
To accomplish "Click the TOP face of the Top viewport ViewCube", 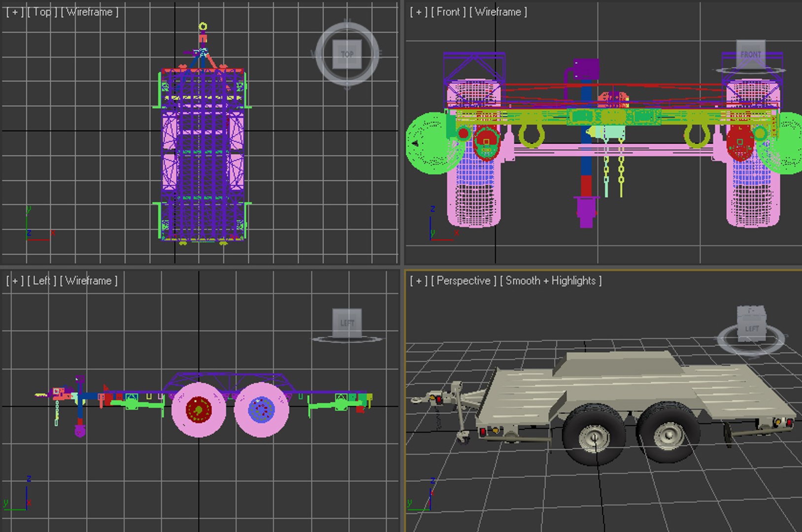I will pos(347,54).
